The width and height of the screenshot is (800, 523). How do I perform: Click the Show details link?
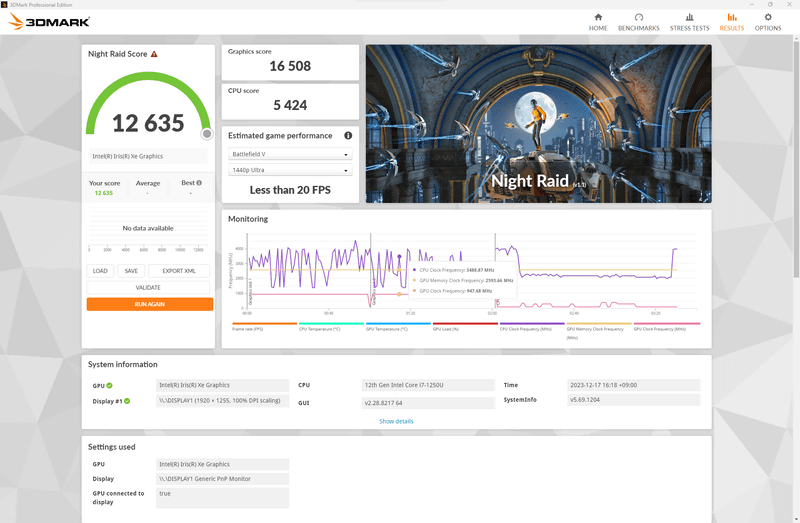(396, 421)
